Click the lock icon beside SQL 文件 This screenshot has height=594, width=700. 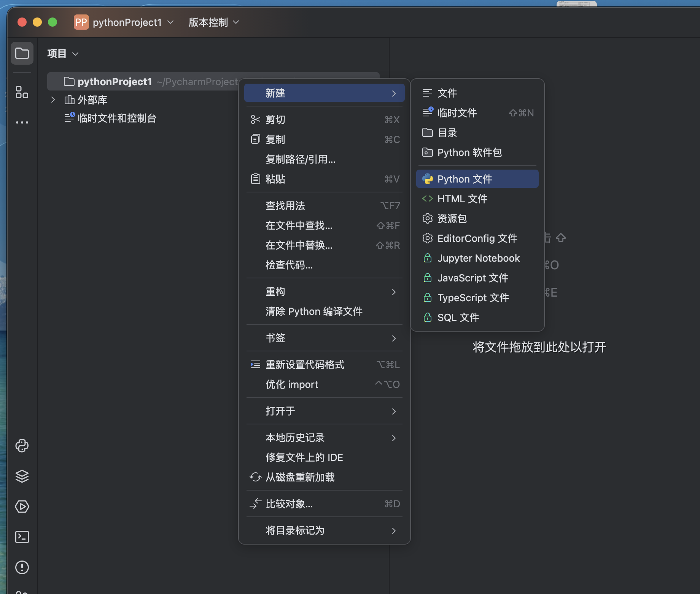tap(428, 318)
